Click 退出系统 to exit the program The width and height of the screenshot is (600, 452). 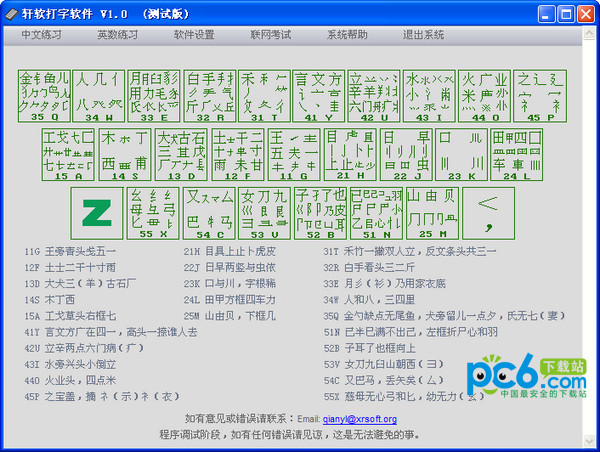tap(423, 34)
